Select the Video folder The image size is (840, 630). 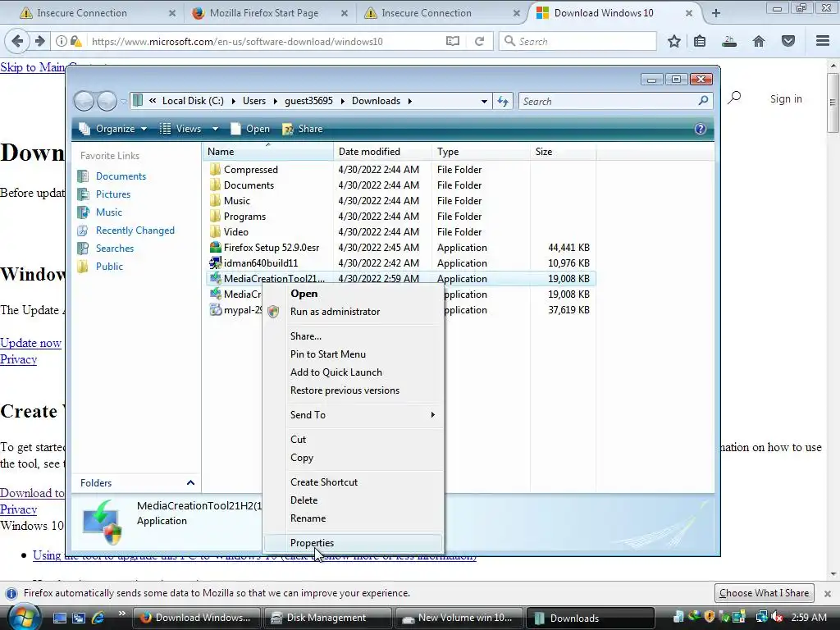235,232
